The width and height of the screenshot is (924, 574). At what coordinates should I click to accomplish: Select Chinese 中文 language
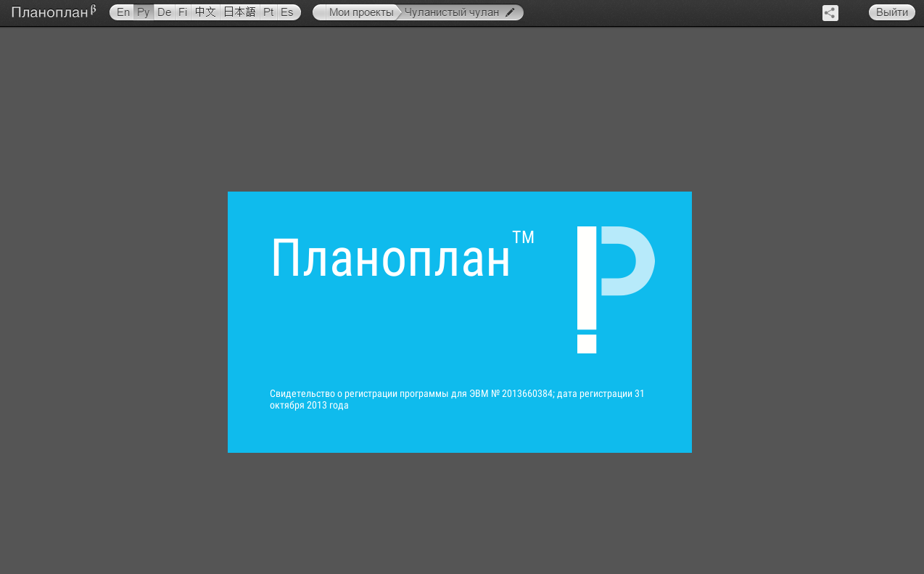coord(205,12)
